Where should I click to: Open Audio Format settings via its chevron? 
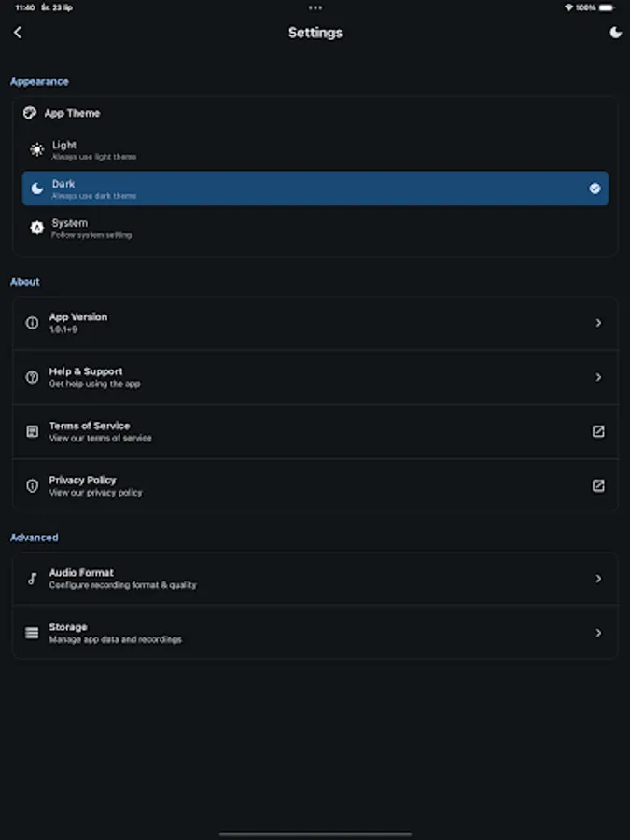[598, 578]
